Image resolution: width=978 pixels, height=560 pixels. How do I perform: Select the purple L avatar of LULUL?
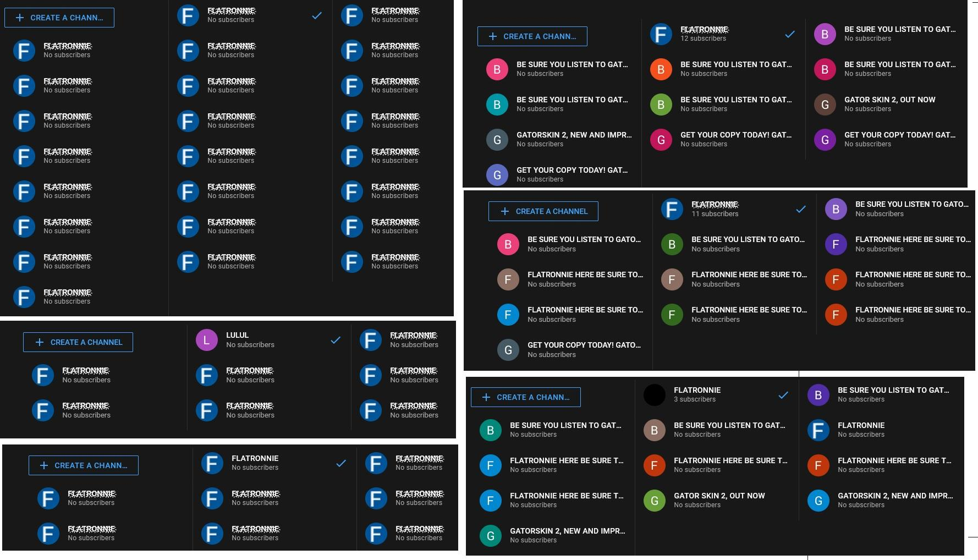207,340
